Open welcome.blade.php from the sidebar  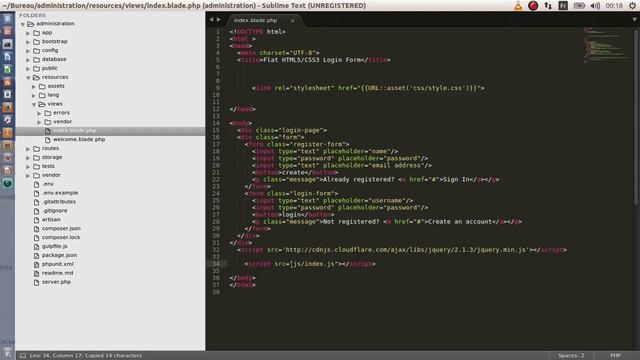(79, 140)
